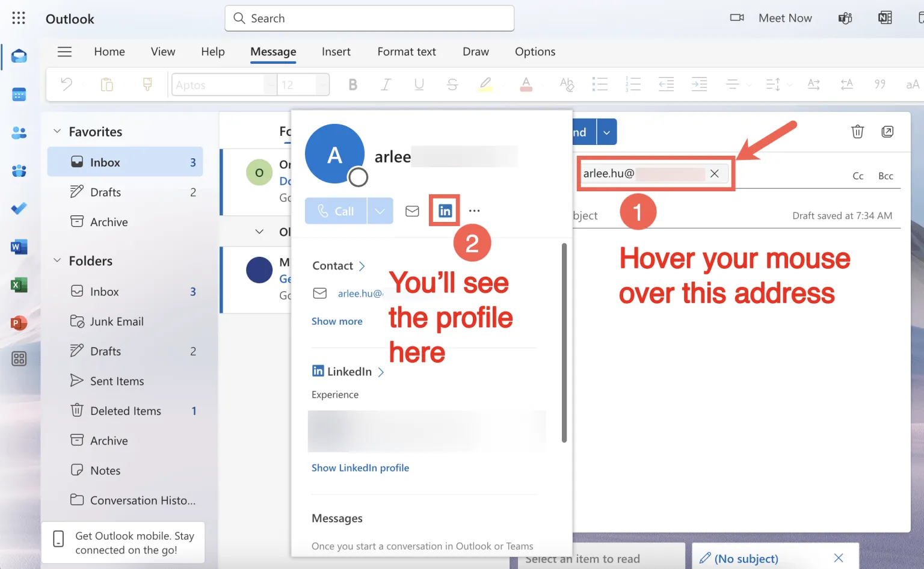924x569 pixels.
Task: Open the Draw ribbon tab
Action: tap(475, 52)
